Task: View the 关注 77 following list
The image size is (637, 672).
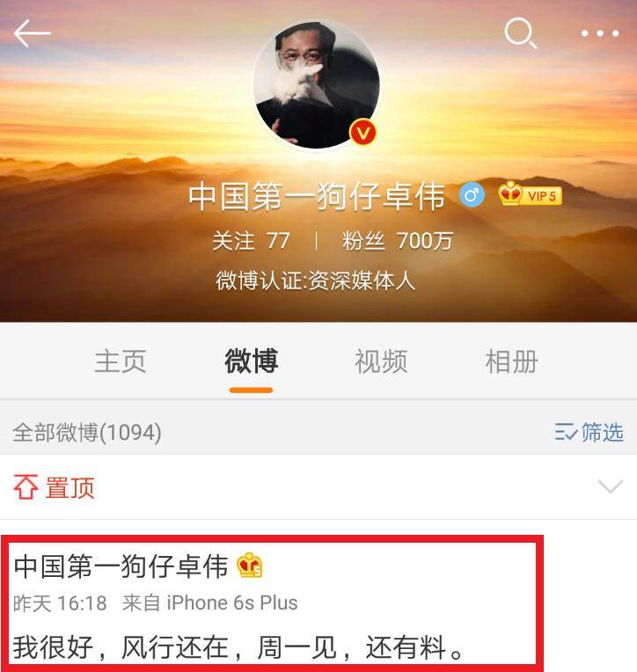Action: click(x=252, y=240)
